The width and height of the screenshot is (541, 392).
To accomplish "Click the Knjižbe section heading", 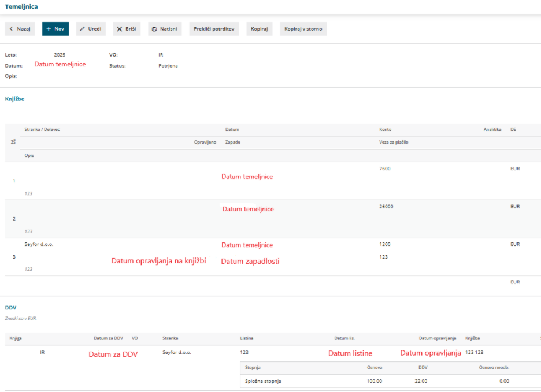I will [14, 99].
